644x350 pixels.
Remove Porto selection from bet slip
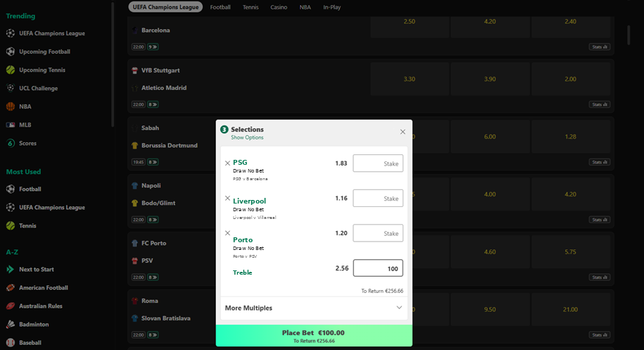coord(227,233)
